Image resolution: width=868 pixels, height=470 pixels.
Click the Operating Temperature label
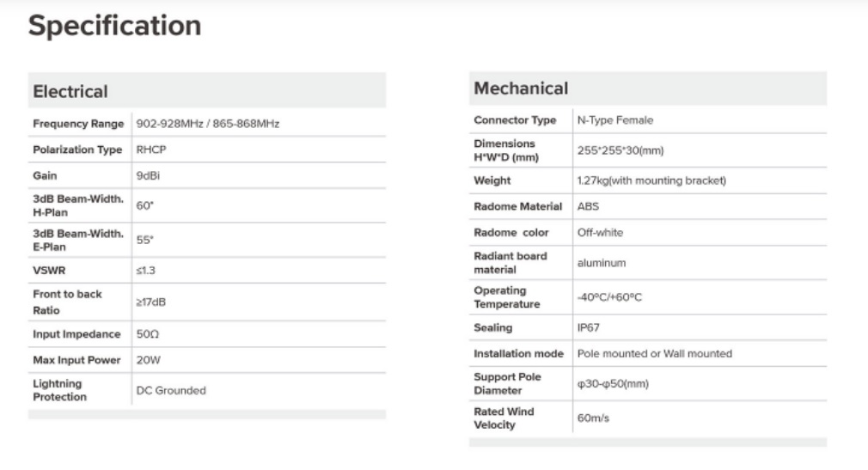(x=507, y=297)
